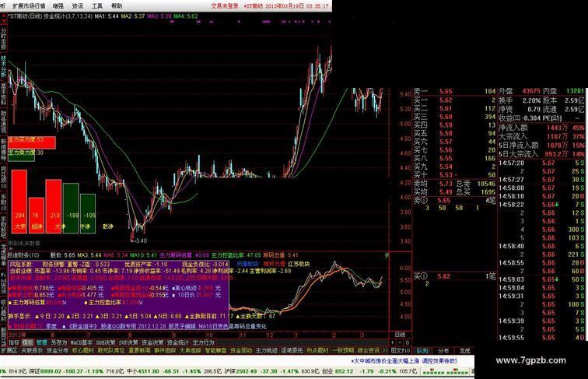
Task: Click the minus zoom-out chart button
Action: [400, 342]
